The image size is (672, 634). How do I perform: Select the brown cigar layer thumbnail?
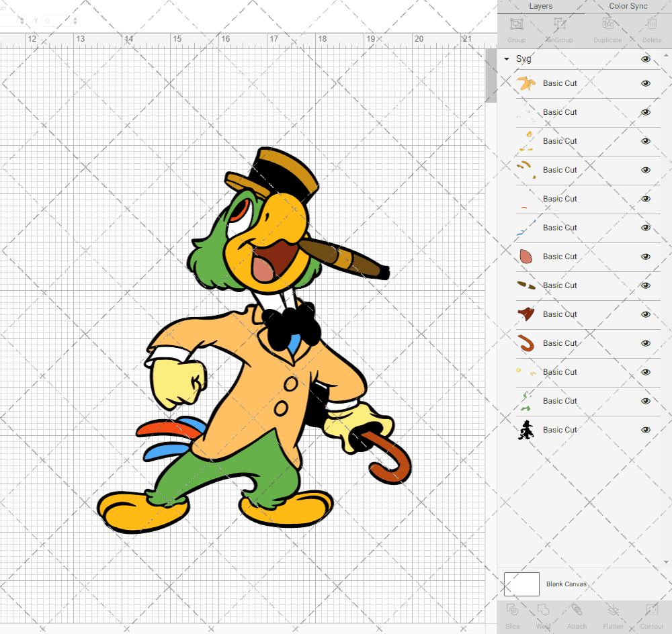pos(526,285)
